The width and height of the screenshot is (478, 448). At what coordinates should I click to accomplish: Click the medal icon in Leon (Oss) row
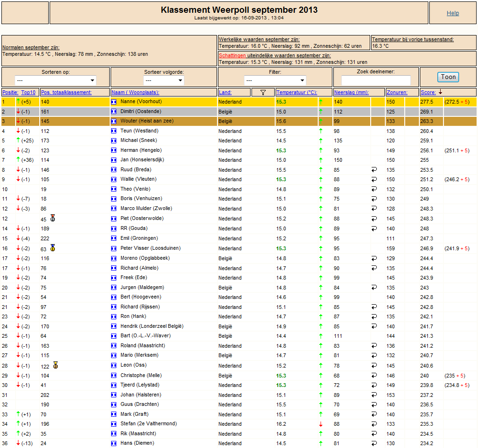(55, 365)
